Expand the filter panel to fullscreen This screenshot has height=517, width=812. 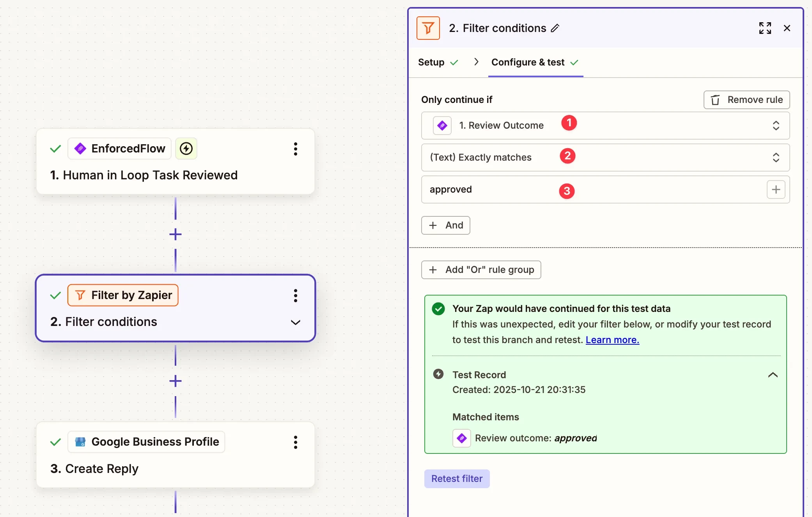(x=765, y=28)
